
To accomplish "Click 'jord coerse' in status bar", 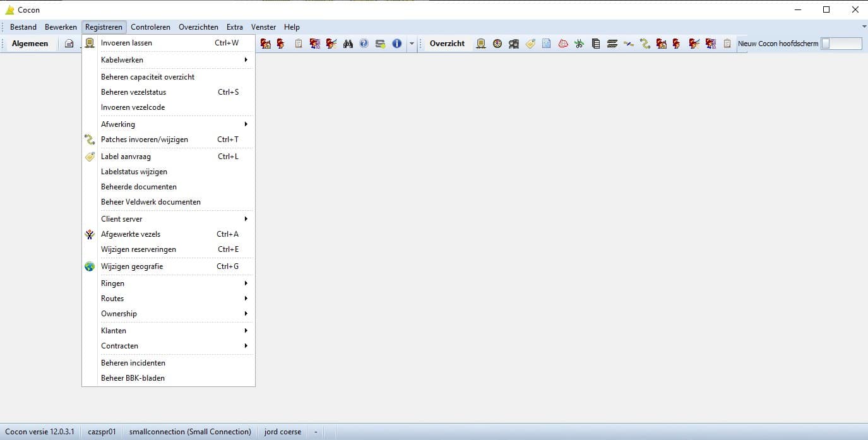I will (x=283, y=432).
